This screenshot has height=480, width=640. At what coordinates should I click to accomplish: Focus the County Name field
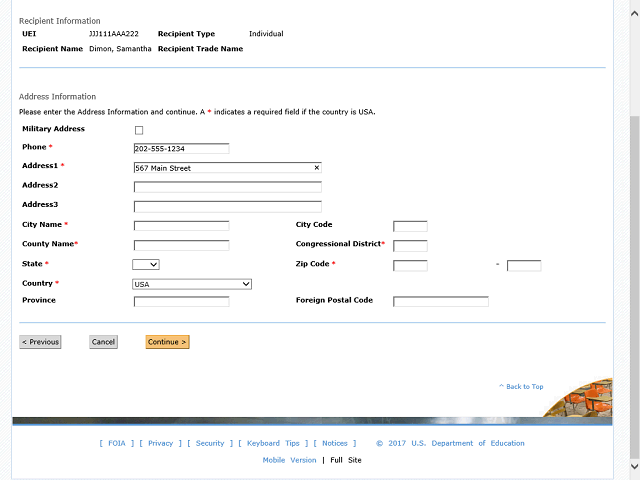point(181,245)
